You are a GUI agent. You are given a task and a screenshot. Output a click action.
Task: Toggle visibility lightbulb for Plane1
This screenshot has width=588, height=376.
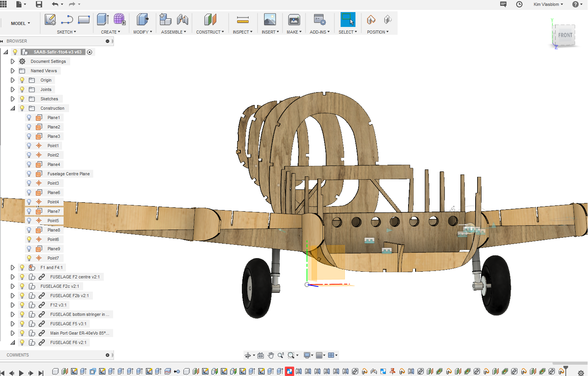pos(29,118)
